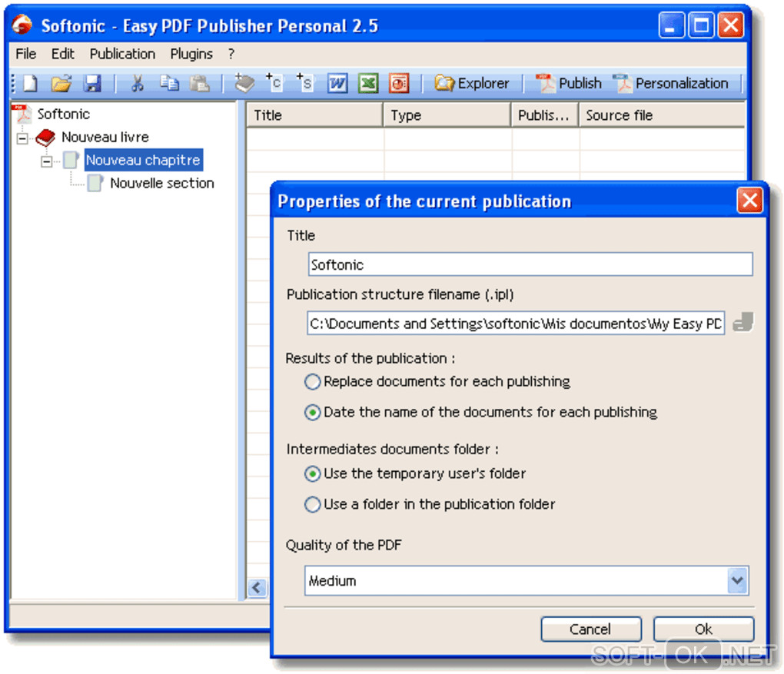Screen dimensions: 784x674
Task: Open the ? help menu
Action: click(x=231, y=54)
